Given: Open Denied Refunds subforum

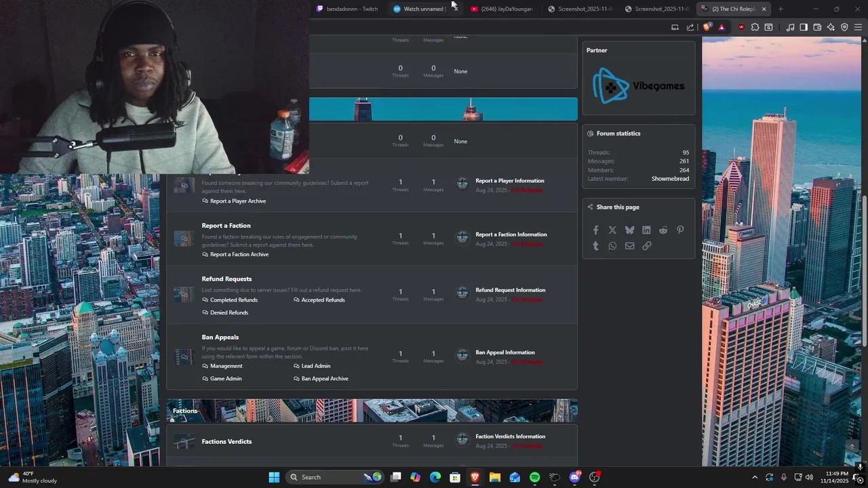Looking at the screenshot, I should point(229,313).
